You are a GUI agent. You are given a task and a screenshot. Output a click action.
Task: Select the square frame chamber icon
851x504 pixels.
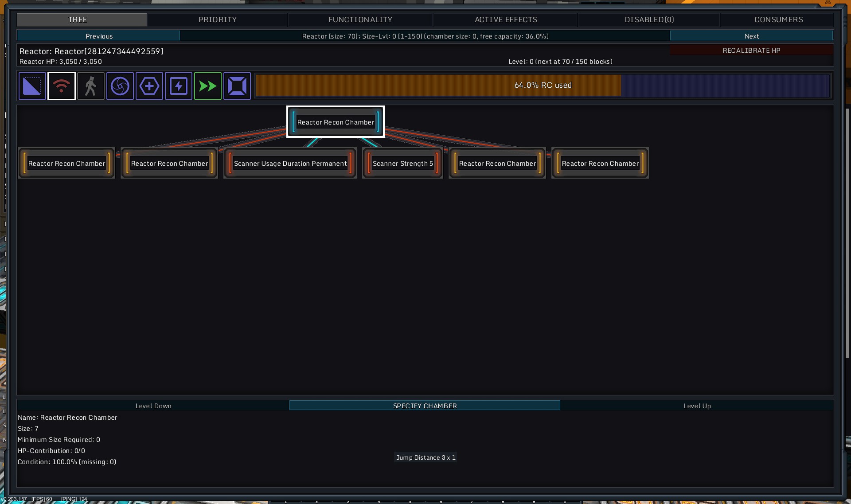[237, 86]
